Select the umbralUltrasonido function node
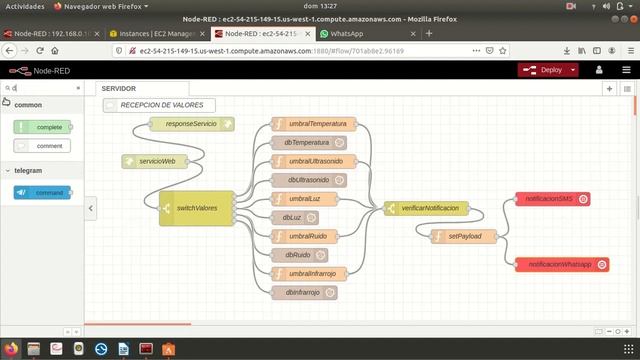The image size is (640, 360). pyautogui.click(x=313, y=161)
